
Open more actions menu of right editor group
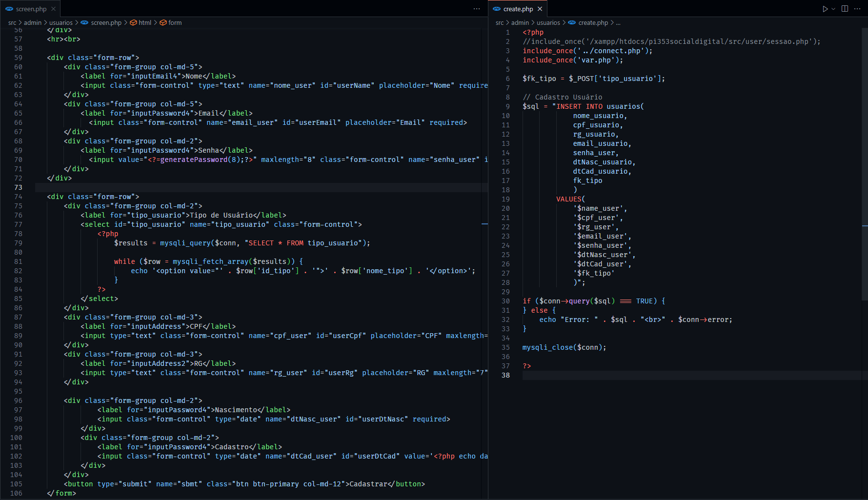(x=857, y=9)
